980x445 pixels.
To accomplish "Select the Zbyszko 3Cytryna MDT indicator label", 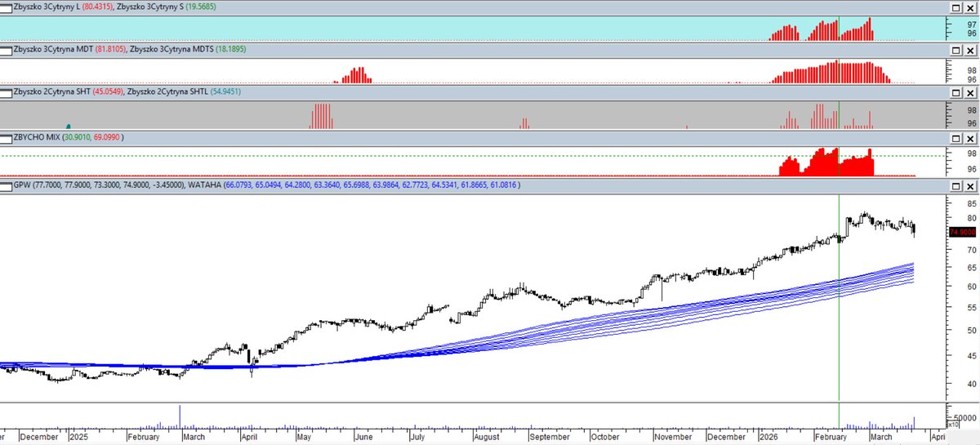I will click(52, 50).
